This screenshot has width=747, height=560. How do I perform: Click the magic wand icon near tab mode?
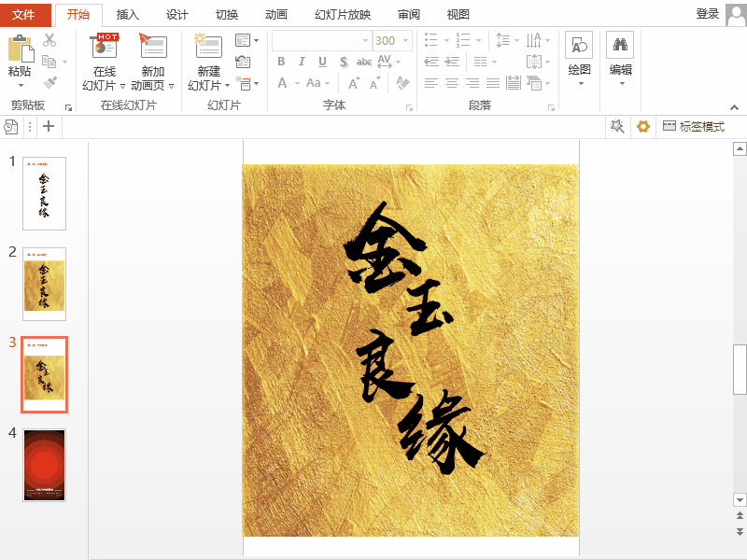click(616, 127)
